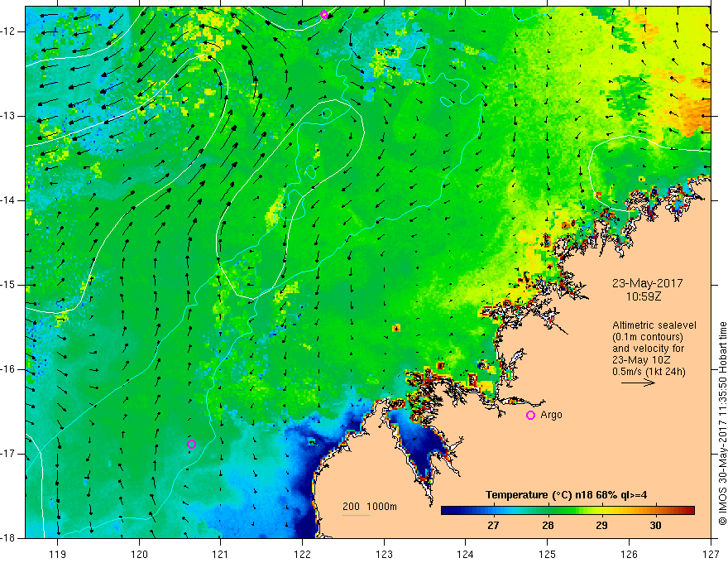728x563 pixels.
Task: Click the '200 1000m' depth legend text
Action: (x=370, y=507)
